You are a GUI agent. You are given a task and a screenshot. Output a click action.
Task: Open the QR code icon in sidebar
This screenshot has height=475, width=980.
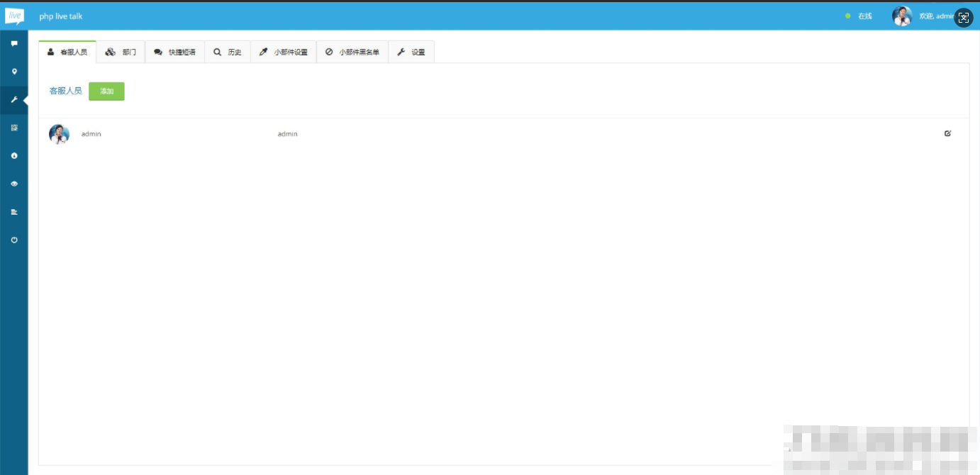[14, 128]
